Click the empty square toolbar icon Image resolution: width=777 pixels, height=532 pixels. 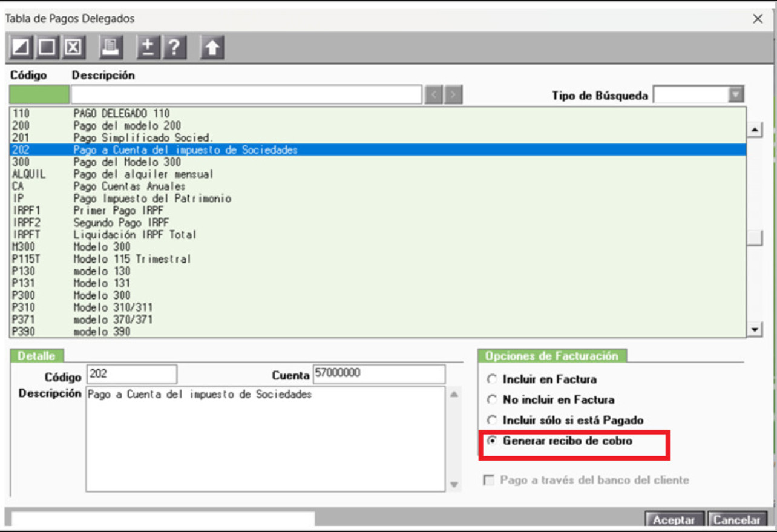tap(47, 47)
